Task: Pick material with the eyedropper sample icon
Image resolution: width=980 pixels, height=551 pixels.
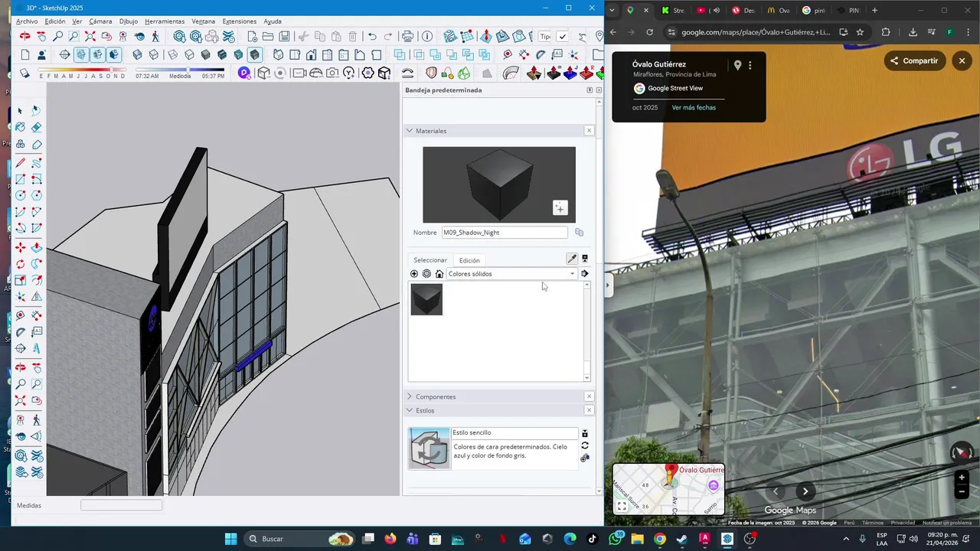Action: pyautogui.click(x=572, y=259)
